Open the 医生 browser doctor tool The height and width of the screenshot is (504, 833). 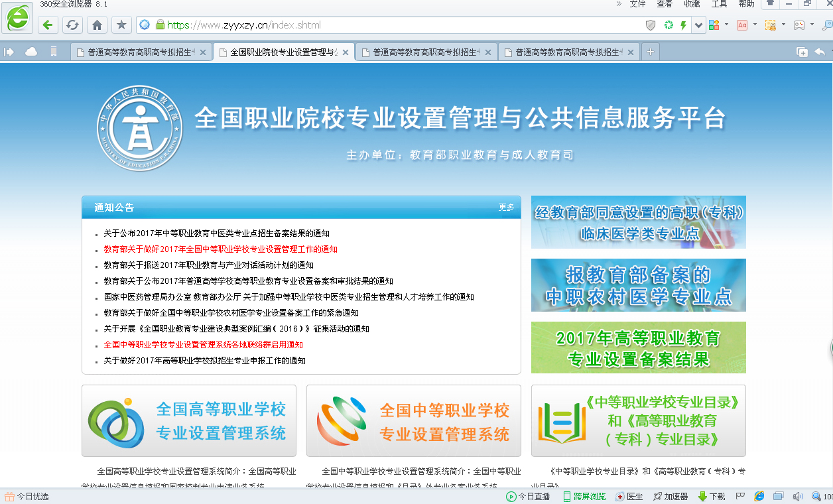[x=629, y=496]
